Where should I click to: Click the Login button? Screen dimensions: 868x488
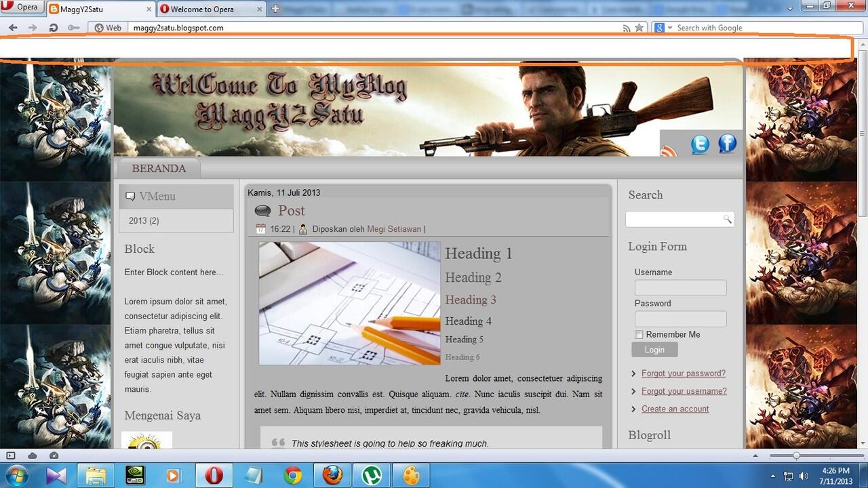[654, 350]
